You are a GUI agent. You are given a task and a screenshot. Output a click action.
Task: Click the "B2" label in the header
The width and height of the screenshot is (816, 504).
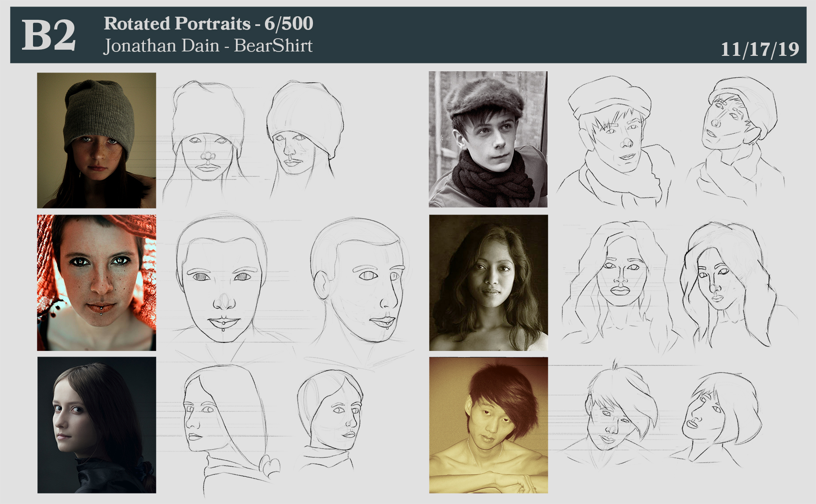click(48, 35)
